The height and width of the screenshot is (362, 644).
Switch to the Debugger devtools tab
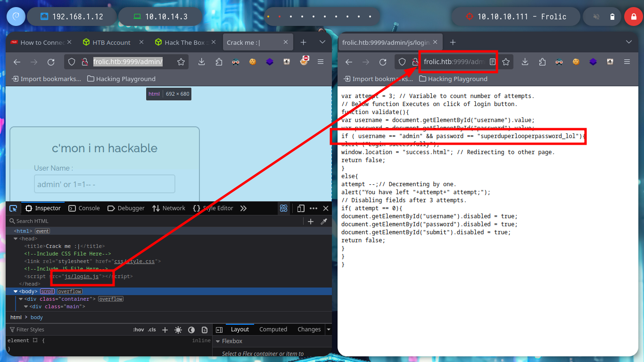tap(126, 208)
